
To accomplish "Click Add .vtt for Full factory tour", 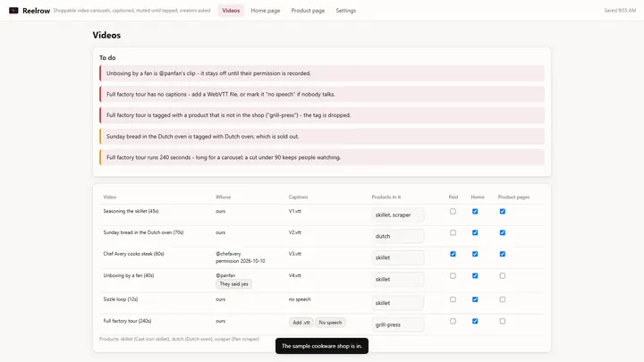I will (301, 323).
